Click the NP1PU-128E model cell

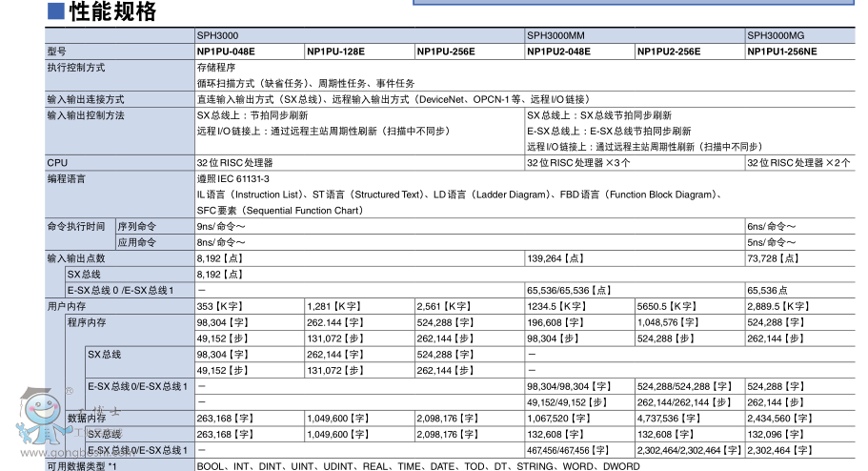coord(335,51)
